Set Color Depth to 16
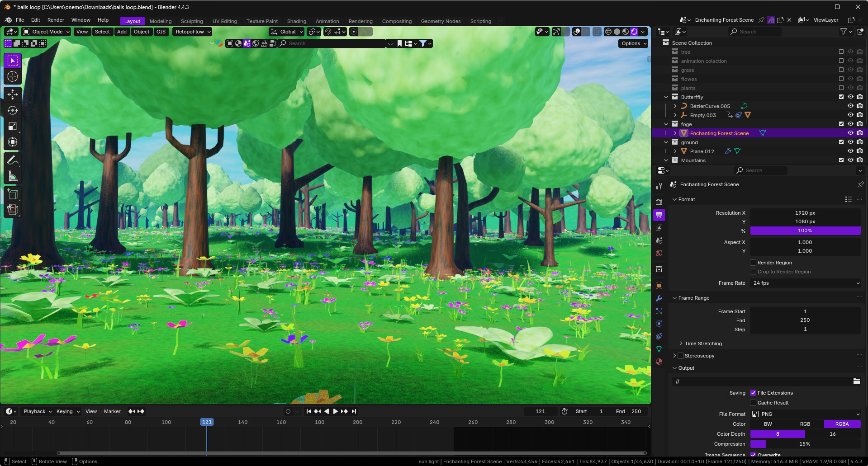 click(833, 434)
